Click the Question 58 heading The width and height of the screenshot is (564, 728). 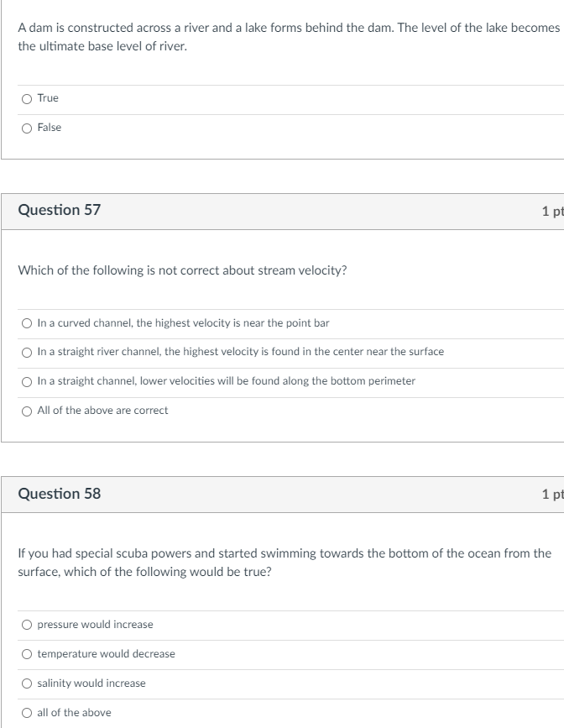point(60,495)
